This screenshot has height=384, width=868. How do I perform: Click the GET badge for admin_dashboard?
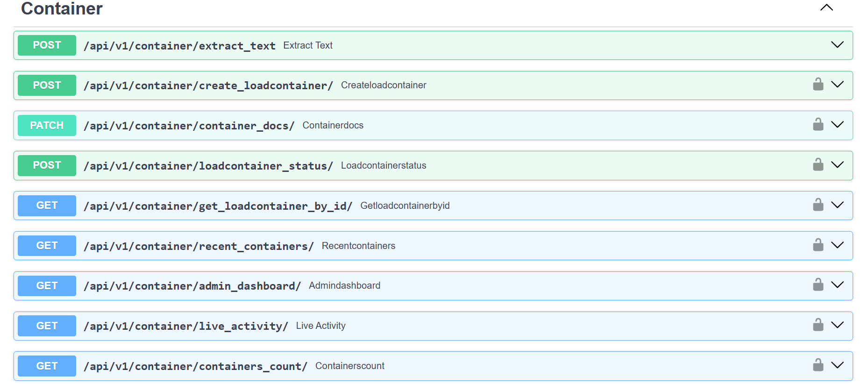pos(47,285)
